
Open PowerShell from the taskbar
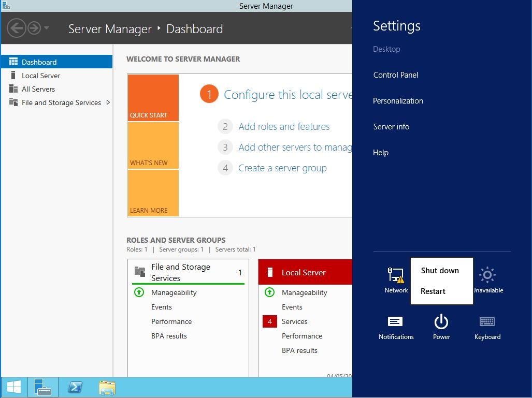pos(75,387)
